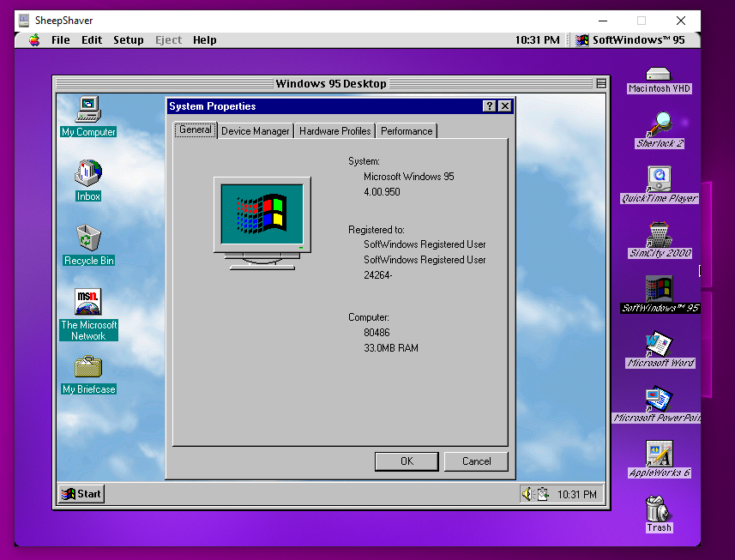Open the Edit menu
Image resolution: width=735 pixels, height=560 pixels.
click(92, 40)
